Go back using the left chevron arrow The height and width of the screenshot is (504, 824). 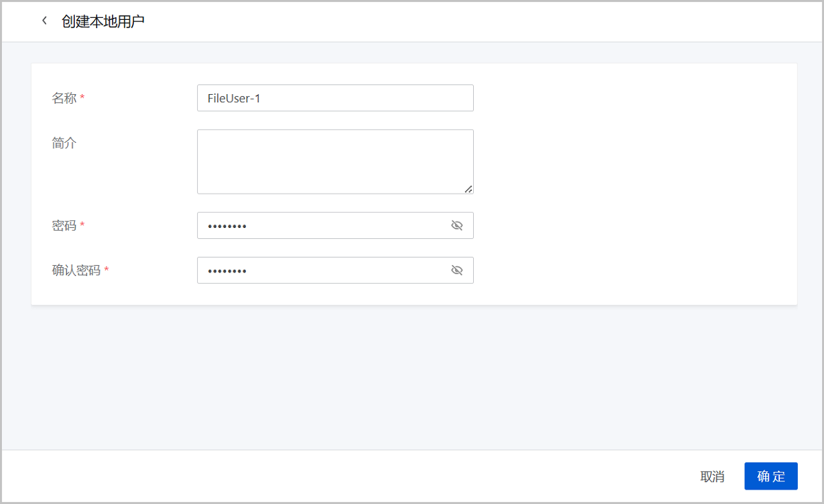coord(45,21)
